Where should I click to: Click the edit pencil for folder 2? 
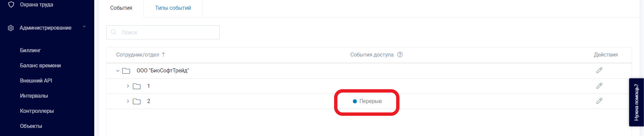(599, 101)
